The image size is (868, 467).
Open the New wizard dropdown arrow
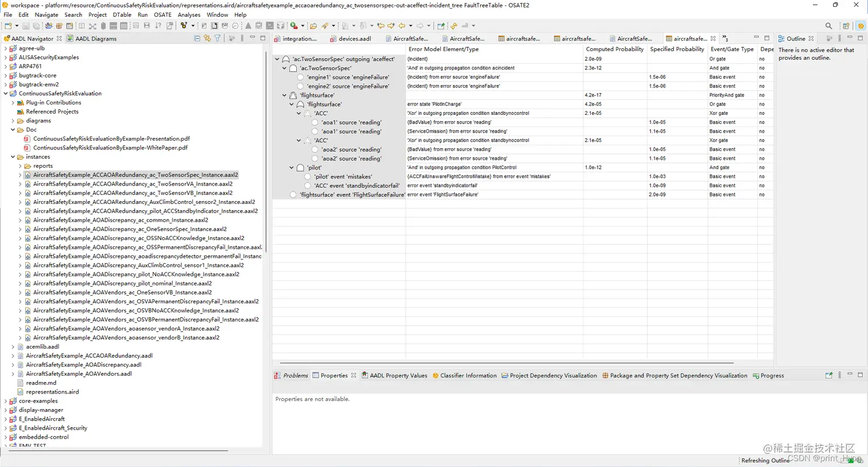[16, 26]
